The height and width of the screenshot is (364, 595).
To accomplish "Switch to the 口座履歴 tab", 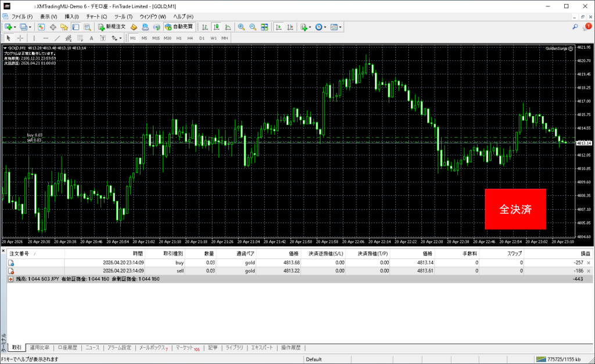I will [x=67, y=348].
